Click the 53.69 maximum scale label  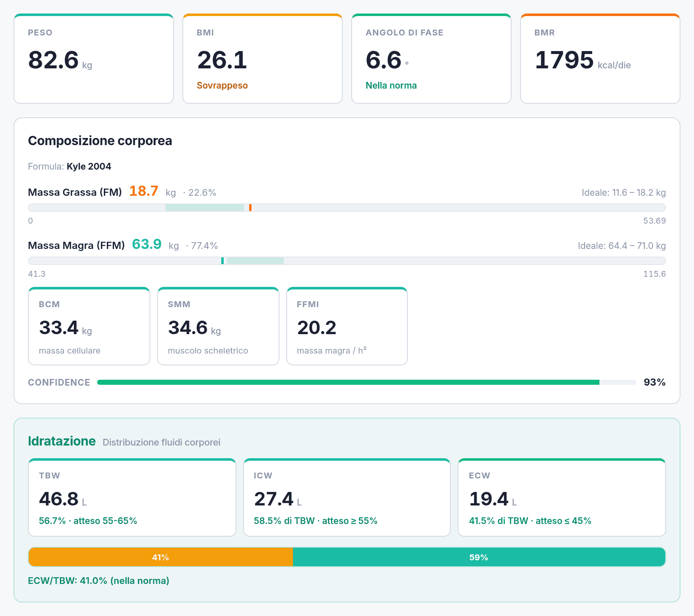[654, 221]
